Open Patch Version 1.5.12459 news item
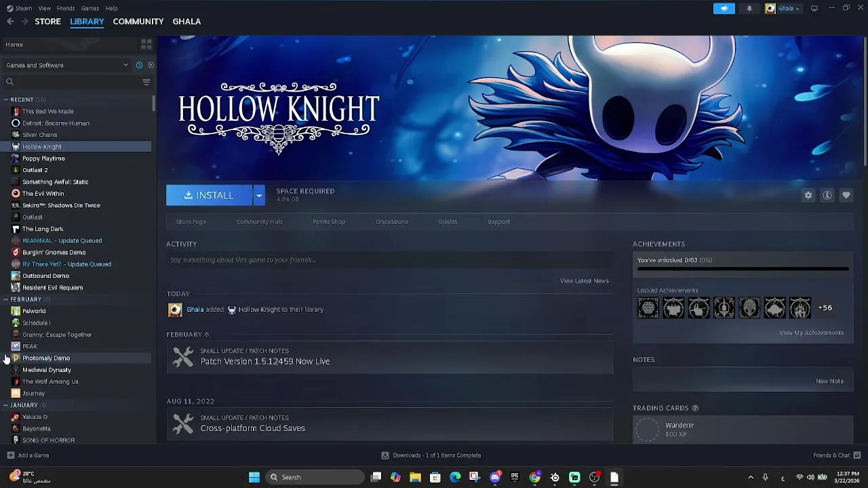 click(x=390, y=357)
